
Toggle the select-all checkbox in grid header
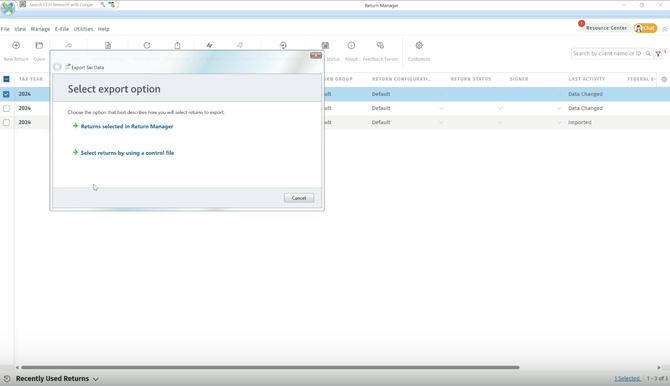[6, 79]
